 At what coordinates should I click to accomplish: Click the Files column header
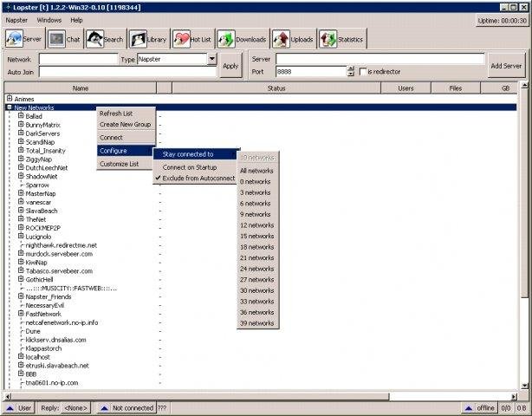click(x=456, y=88)
